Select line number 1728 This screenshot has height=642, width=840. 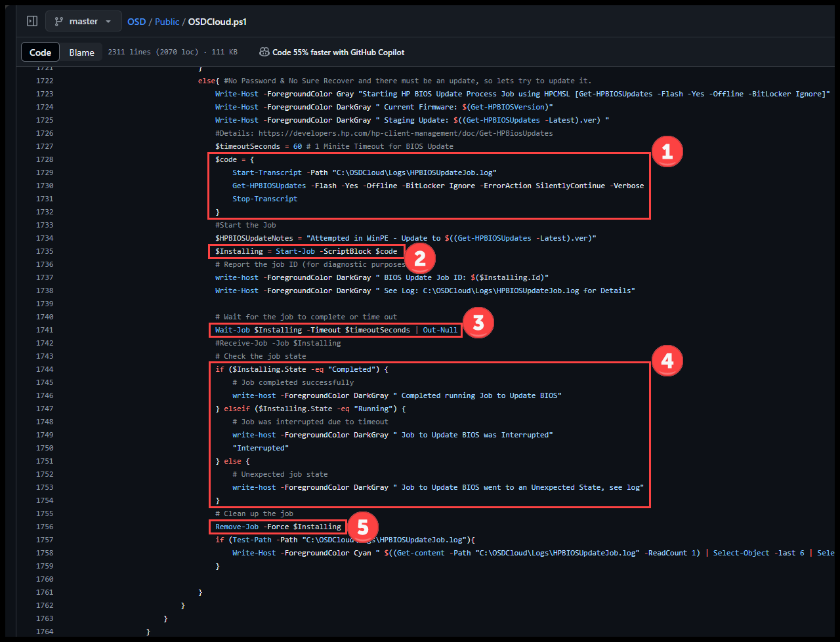(45, 159)
